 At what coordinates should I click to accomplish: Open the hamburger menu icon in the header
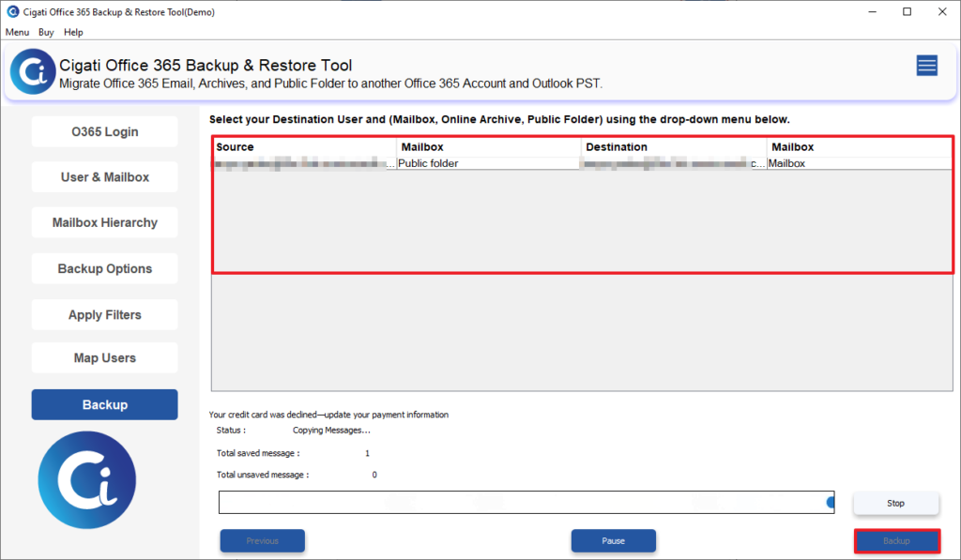pos(926,65)
